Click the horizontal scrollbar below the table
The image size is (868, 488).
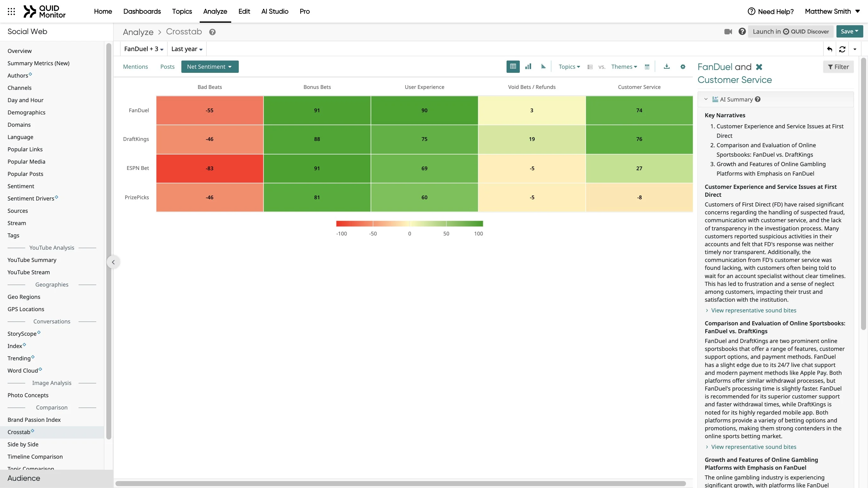pyautogui.click(x=400, y=484)
